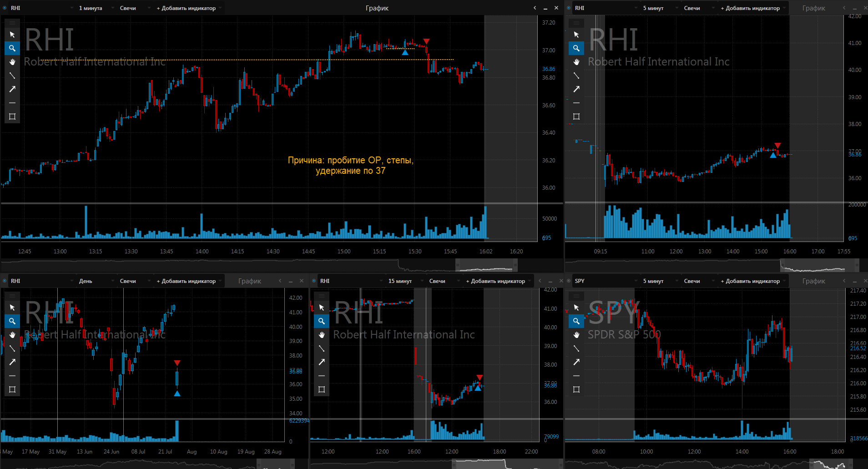The width and height of the screenshot is (868, 469).
Task: Open 'Свечи' chart type dropdown in 1-minute chart
Action: tap(135, 8)
